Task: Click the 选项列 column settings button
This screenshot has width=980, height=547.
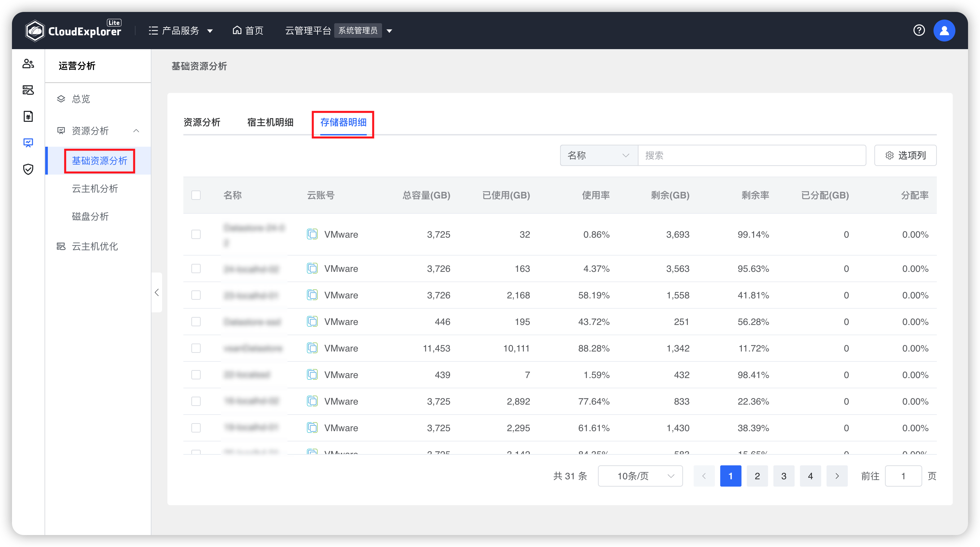Action: point(905,155)
